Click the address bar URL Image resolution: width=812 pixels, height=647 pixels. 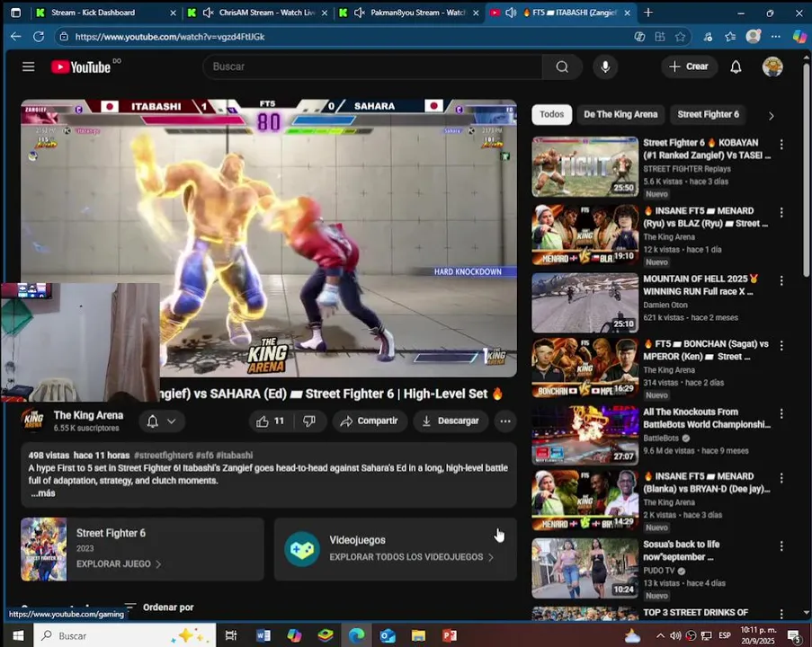[x=170, y=37]
